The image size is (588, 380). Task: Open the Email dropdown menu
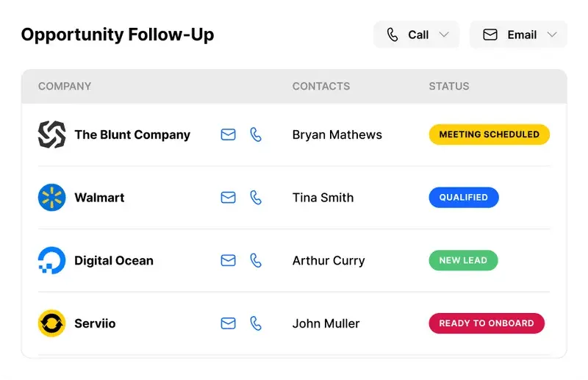click(518, 35)
